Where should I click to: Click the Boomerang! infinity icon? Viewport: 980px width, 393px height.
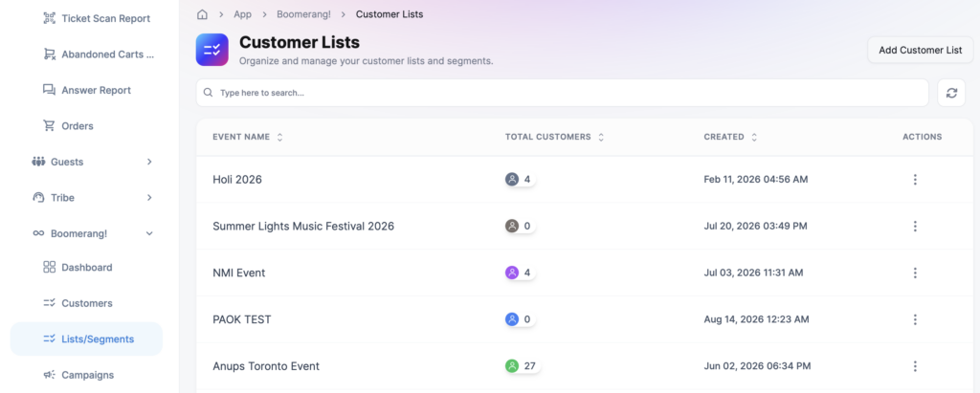(x=38, y=233)
